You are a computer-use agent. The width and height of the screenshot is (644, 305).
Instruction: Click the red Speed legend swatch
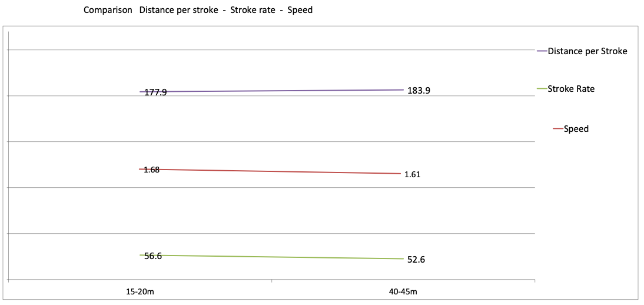click(x=559, y=129)
